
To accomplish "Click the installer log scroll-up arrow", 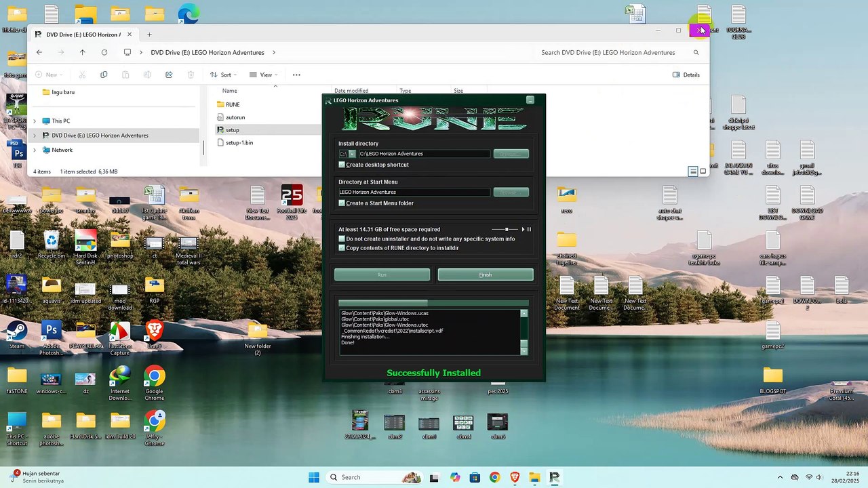I will [524, 313].
